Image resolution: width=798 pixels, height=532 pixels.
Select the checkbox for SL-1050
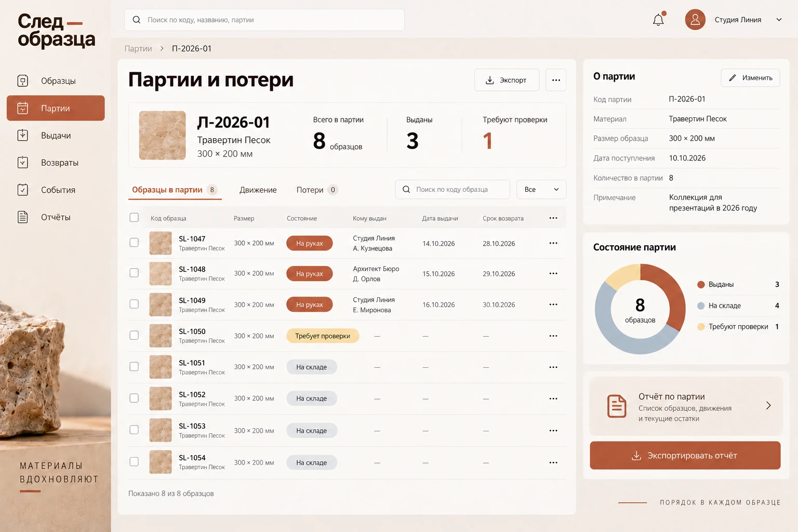pyautogui.click(x=134, y=336)
